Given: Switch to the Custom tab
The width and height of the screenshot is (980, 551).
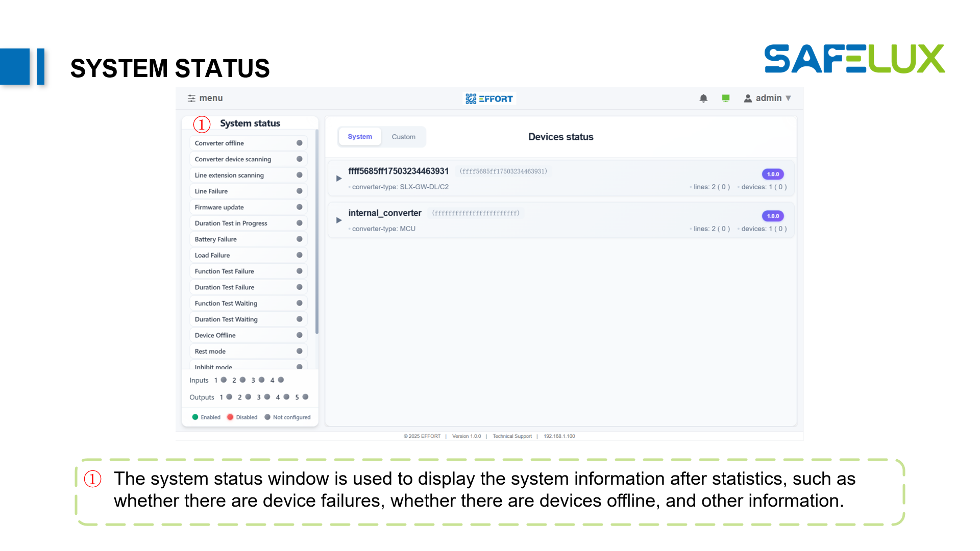Looking at the screenshot, I should coord(403,137).
